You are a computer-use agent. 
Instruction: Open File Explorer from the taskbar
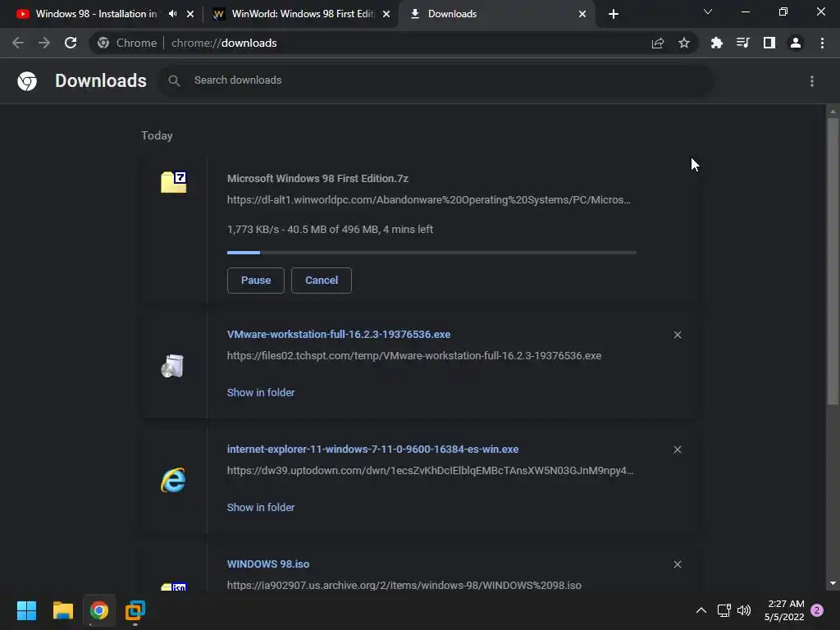coord(62,610)
